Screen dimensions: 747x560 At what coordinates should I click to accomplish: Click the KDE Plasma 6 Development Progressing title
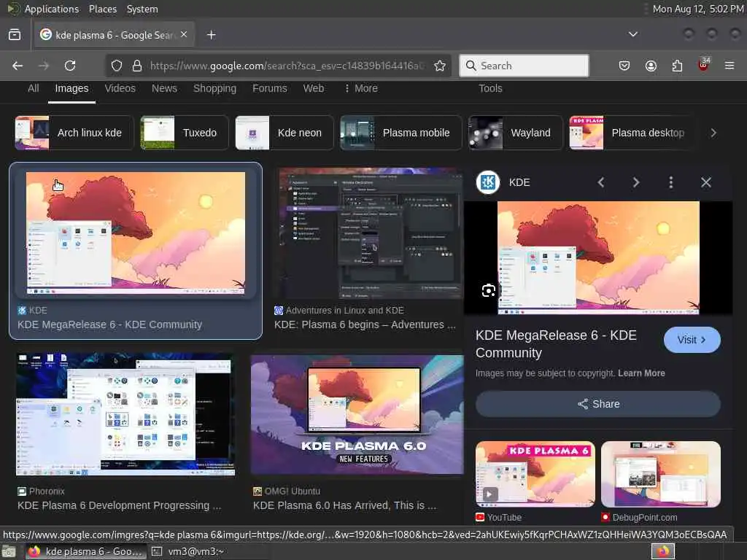click(119, 506)
